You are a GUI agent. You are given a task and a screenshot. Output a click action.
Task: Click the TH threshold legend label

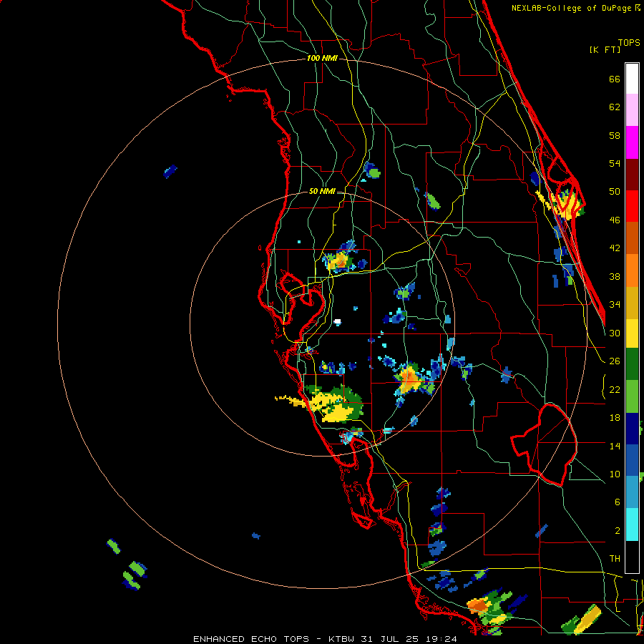615,559
